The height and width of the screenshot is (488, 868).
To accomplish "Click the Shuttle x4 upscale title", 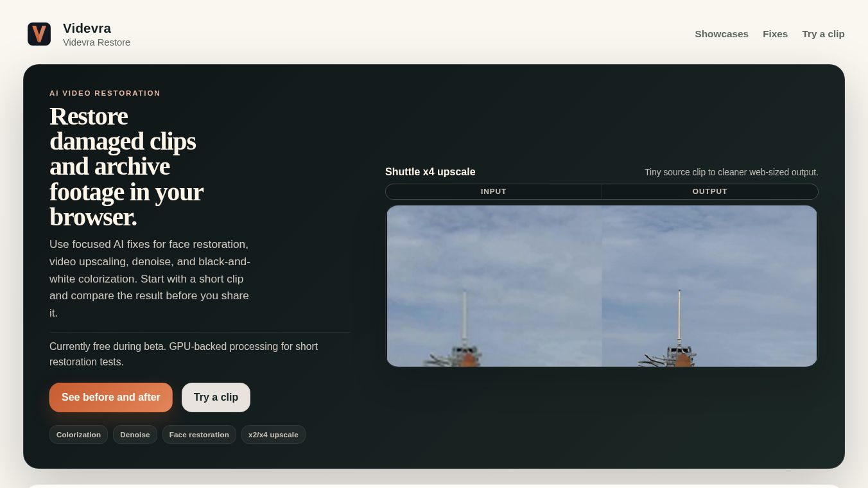I will pos(430,172).
